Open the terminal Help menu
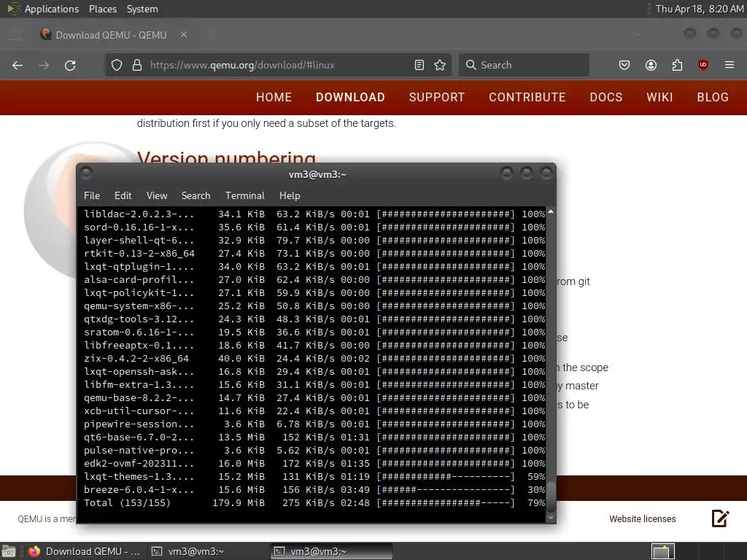The image size is (747, 560). [x=290, y=195]
